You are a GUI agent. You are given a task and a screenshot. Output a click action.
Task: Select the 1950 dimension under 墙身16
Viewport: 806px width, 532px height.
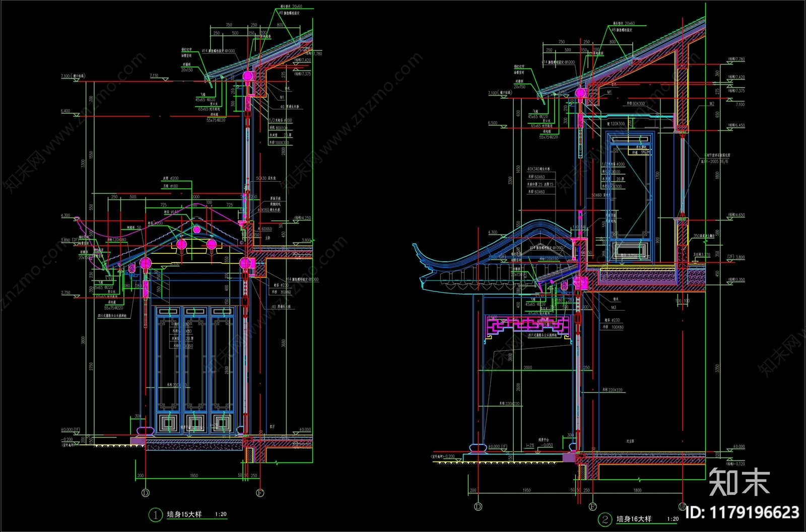click(x=526, y=490)
